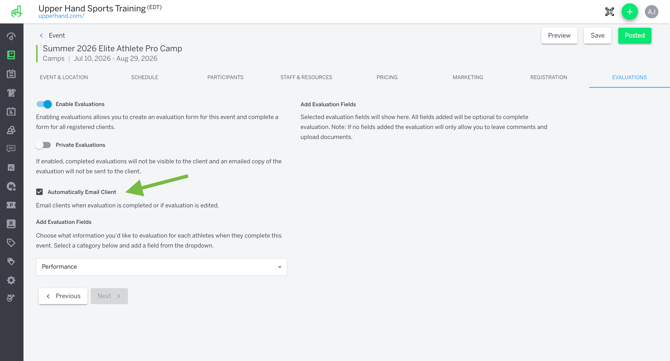The height and width of the screenshot is (361, 670).
Task: Switch to the Registration tab
Action: [x=549, y=77]
